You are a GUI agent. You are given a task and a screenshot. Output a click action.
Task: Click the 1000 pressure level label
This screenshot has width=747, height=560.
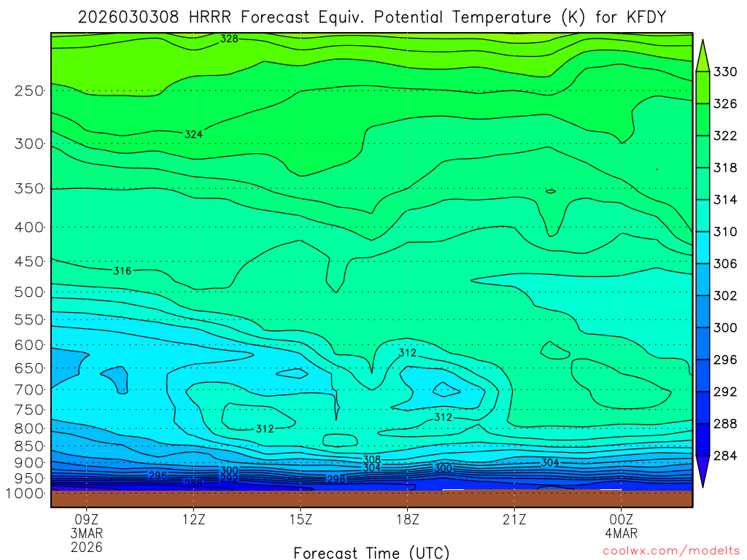click(26, 494)
